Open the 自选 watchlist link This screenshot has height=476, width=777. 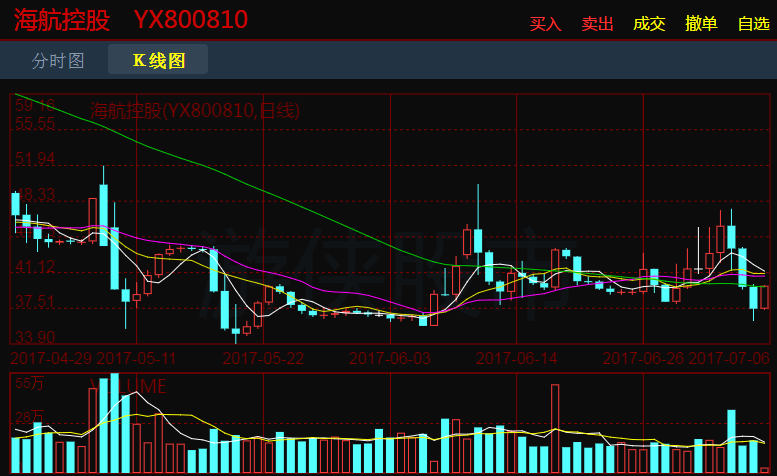point(754,23)
